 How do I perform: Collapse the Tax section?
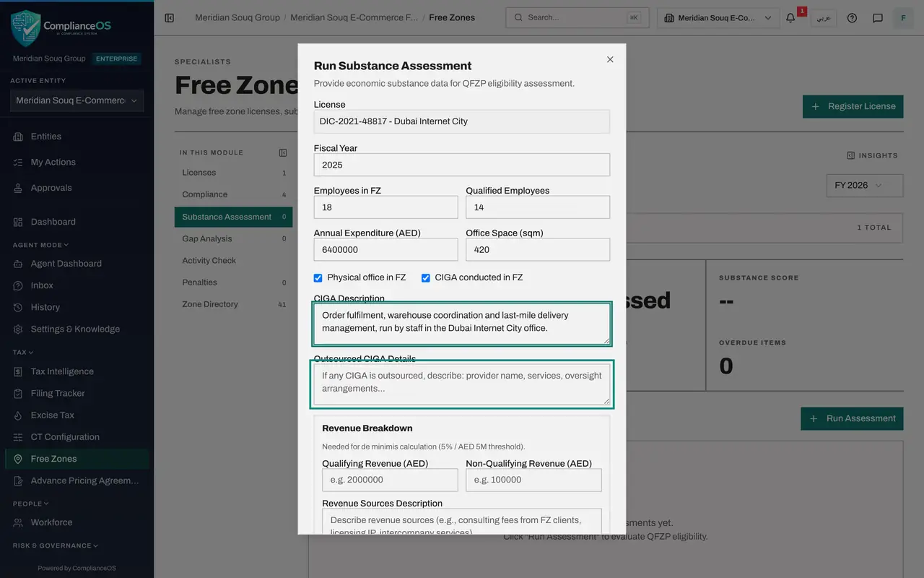click(24, 353)
